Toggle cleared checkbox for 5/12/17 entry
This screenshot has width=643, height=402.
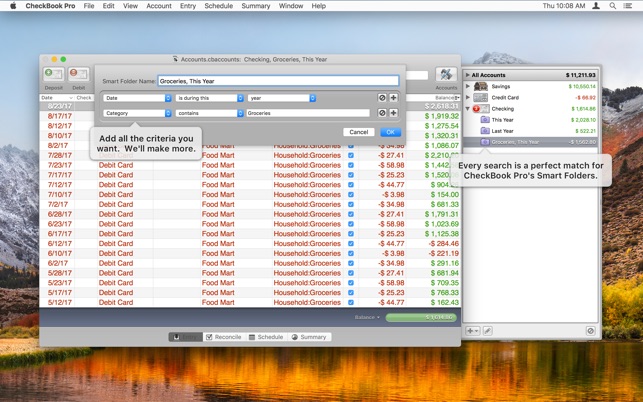351,302
